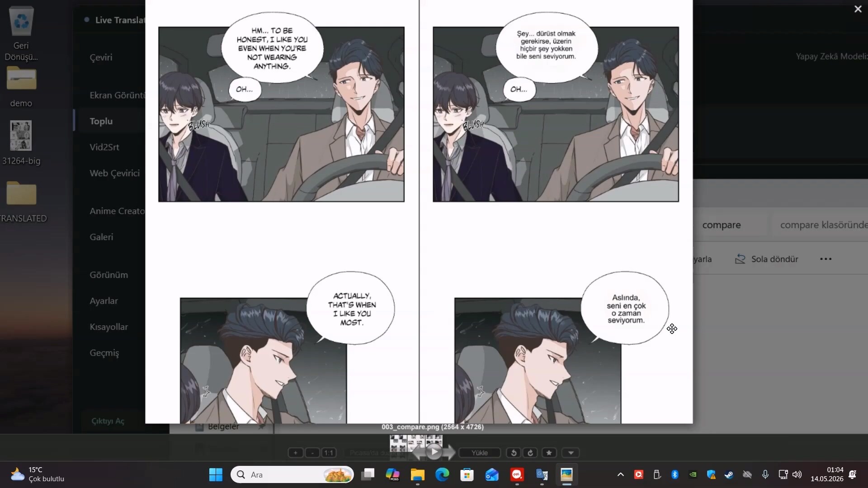Open Microsoft 365 Copilot on taskbar

[392, 474]
